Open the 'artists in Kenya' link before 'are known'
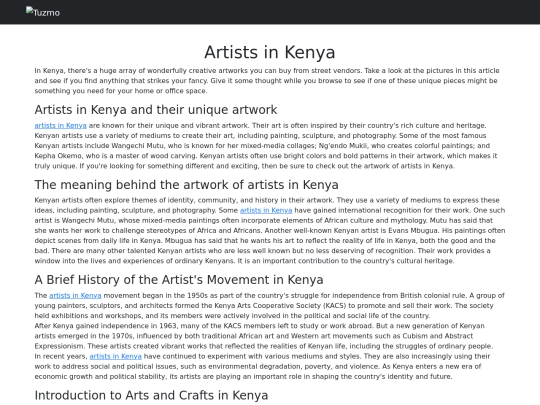The width and height of the screenshot is (540, 405). pyautogui.click(x=60, y=125)
